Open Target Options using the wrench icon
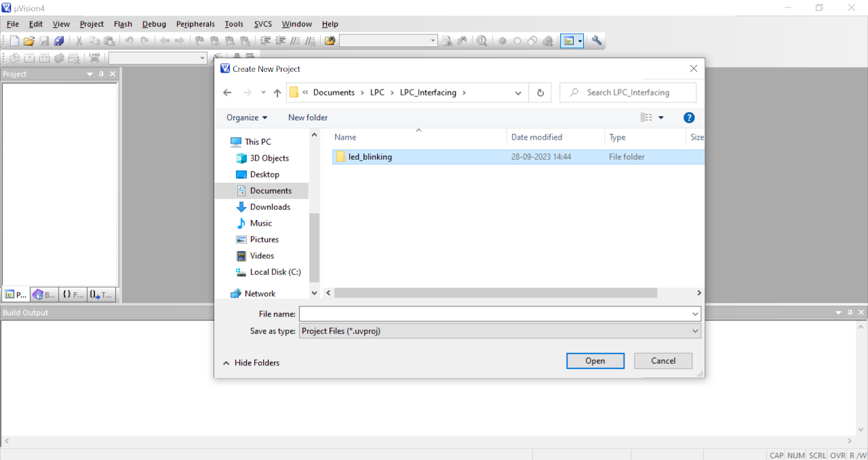This screenshot has height=460, width=868. click(597, 41)
